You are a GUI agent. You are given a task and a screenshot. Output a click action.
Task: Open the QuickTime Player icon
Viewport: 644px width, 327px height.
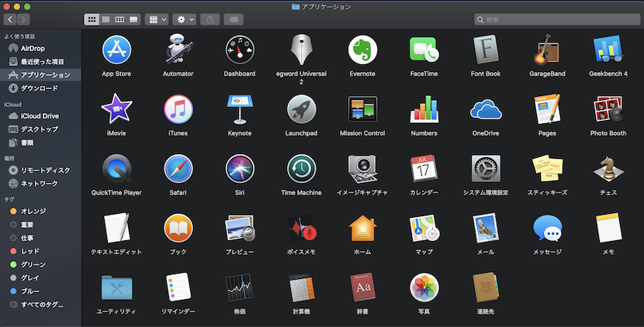pyautogui.click(x=116, y=169)
